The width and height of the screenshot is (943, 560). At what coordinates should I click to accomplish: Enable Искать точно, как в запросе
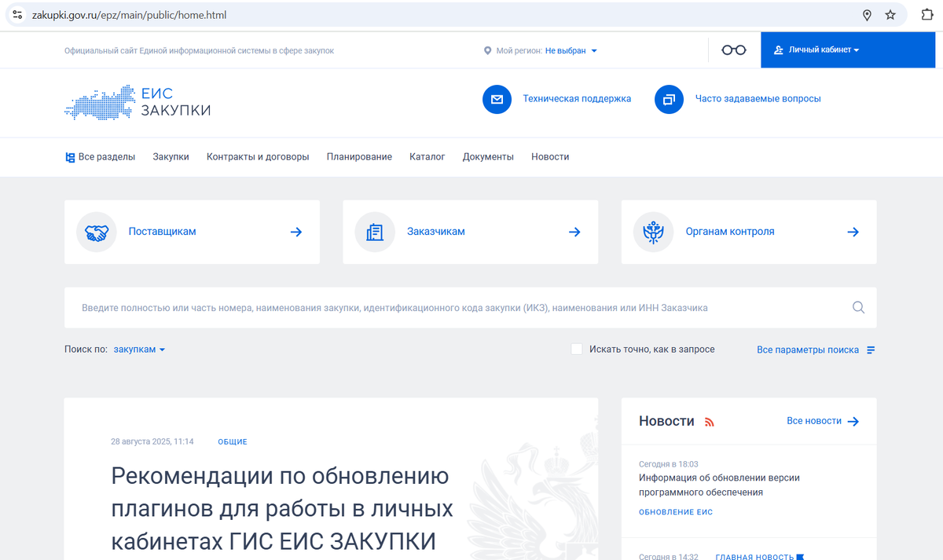tap(577, 349)
